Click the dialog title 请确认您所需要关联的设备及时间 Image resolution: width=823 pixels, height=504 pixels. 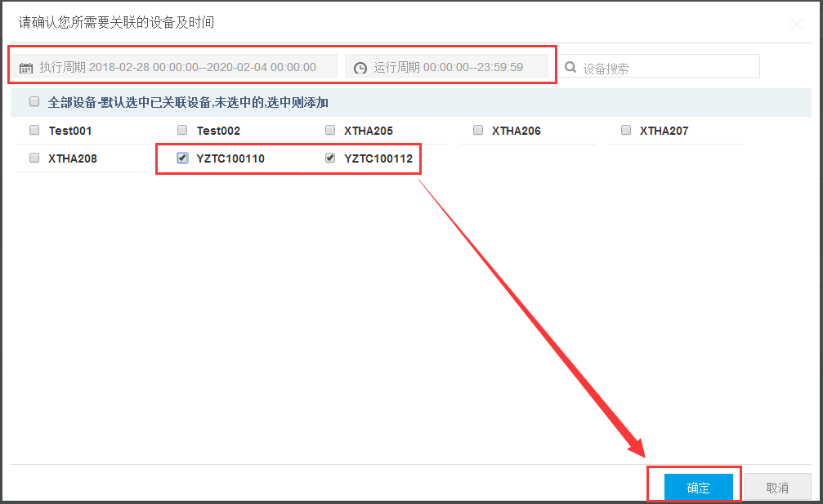click(117, 22)
